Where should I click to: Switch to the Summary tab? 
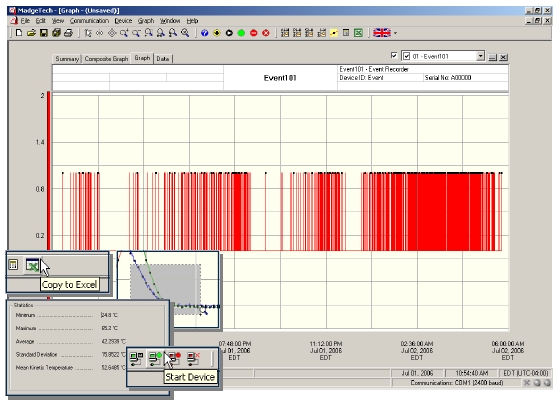pos(67,59)
